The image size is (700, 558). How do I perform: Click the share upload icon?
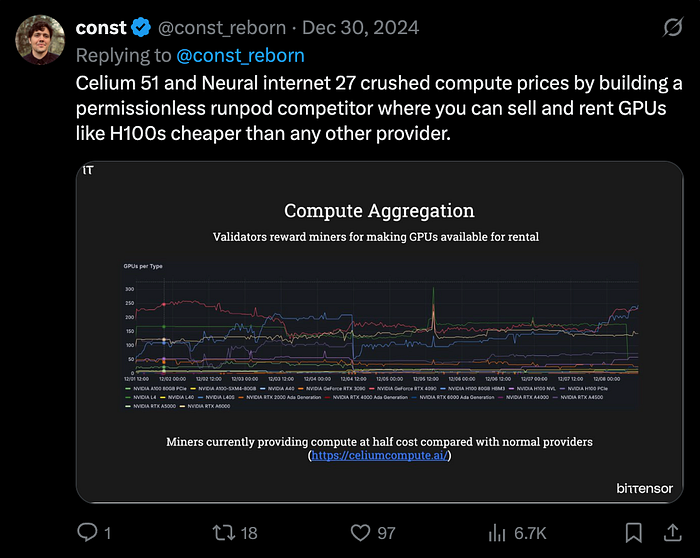click(672, 533)
